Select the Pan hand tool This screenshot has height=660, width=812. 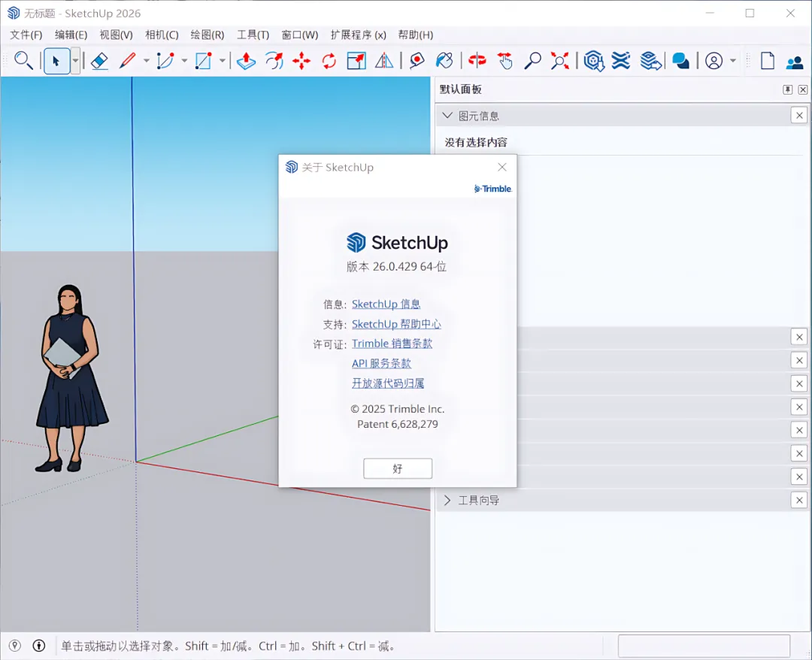[505, 61]
